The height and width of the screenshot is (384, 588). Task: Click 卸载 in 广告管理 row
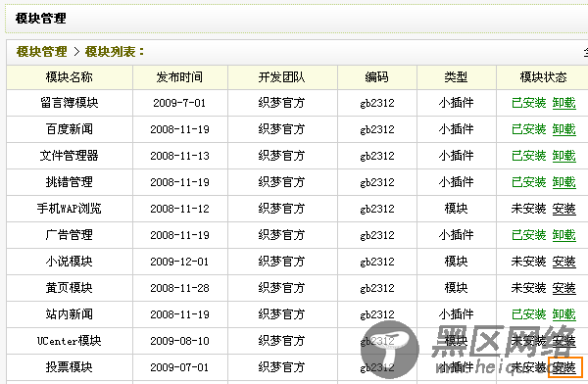coord(564,235)
